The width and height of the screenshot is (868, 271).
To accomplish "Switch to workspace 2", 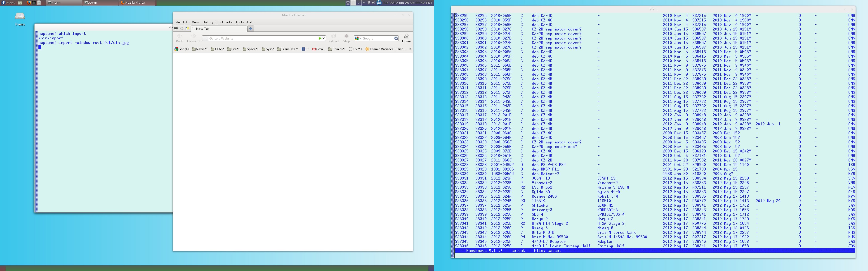I will pyautogui.click(x=359, y=3).
